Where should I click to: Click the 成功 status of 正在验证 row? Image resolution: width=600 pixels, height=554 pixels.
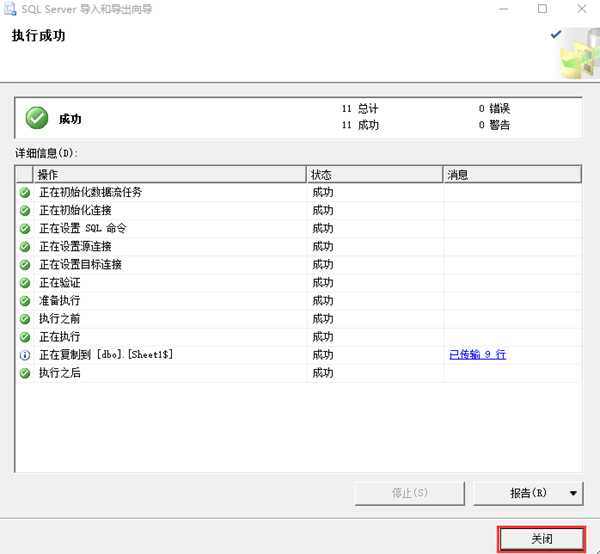(x=323, y=283)
